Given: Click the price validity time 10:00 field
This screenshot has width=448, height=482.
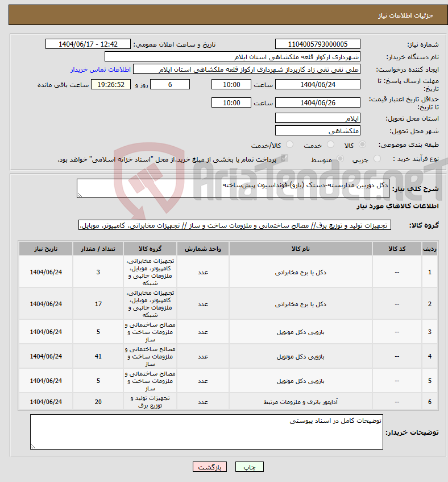Looking at the screenshot, I should tap(231, 102).
